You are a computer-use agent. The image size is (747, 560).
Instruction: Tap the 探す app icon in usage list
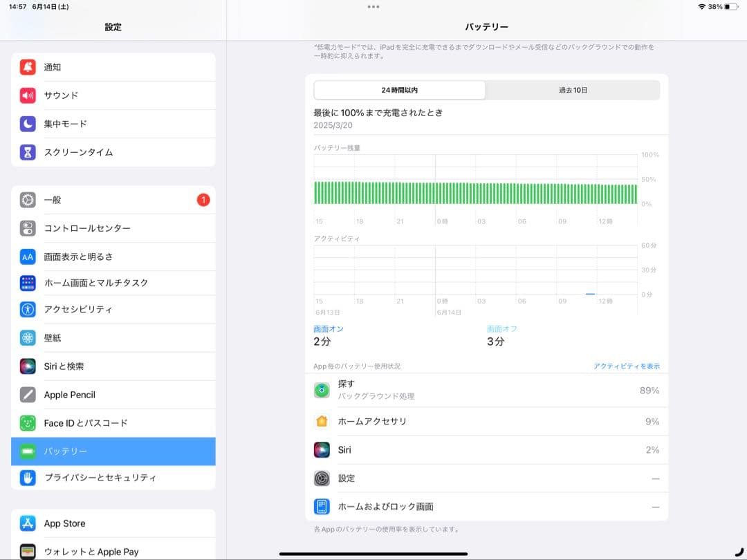(322, 391)
